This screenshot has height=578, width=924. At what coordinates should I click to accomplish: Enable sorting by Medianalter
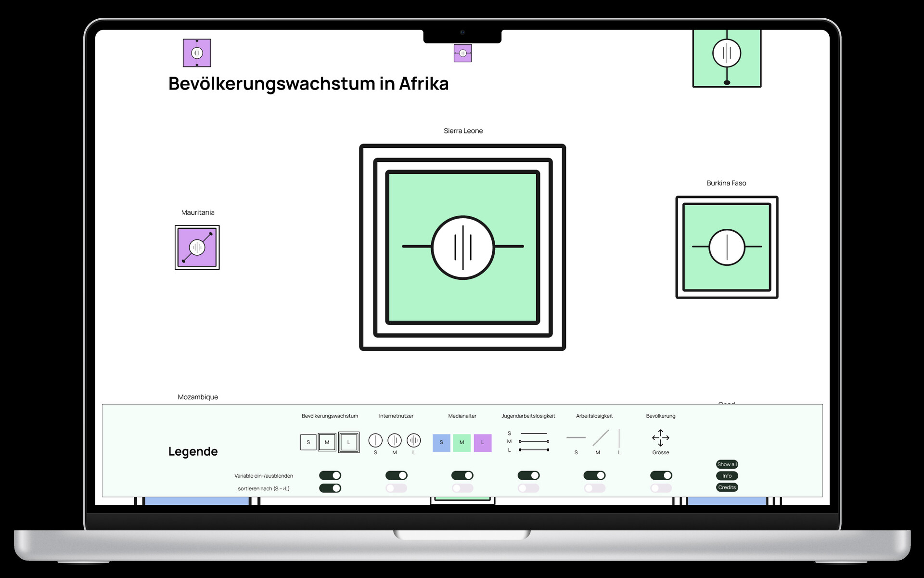click(462, 488)
